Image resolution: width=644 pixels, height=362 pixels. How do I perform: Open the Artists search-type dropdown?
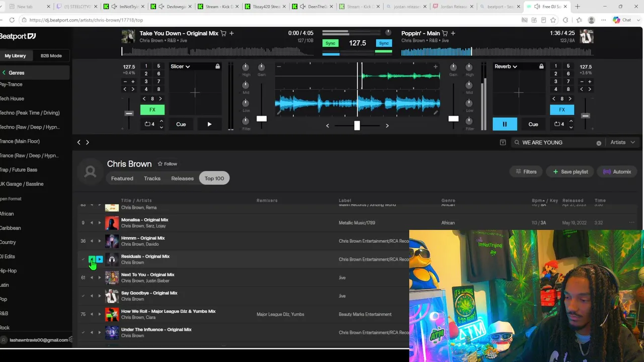tap(622, 142)
